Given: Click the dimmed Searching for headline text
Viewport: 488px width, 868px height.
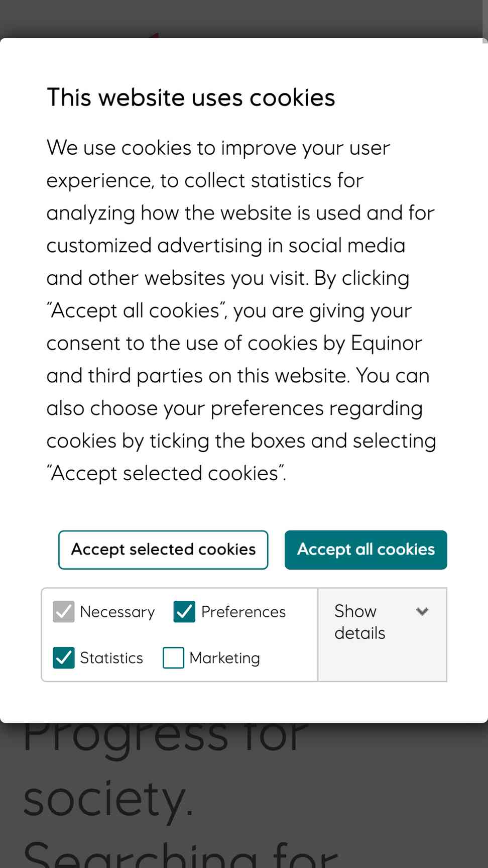Looking at the screenshot, I should [181, 854].
